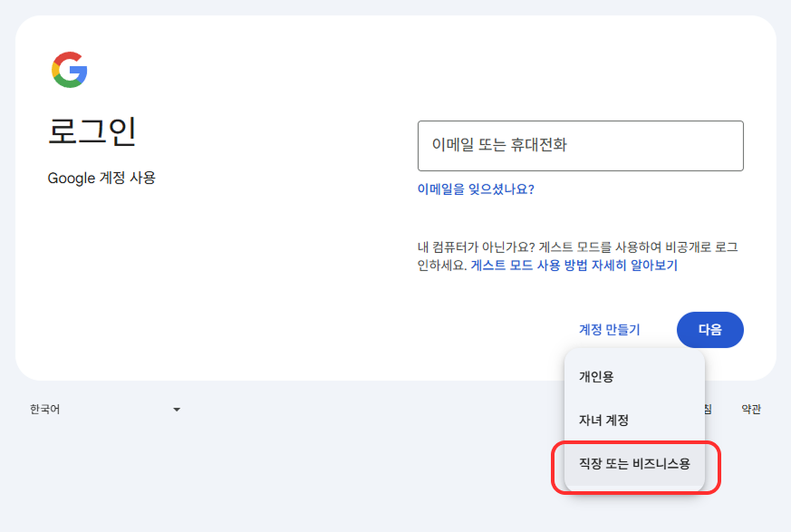Viewport: 791px width, 532px height.
Task: Choose 직장 또는 비즈니스용 menu option
Action: point(634,464)
